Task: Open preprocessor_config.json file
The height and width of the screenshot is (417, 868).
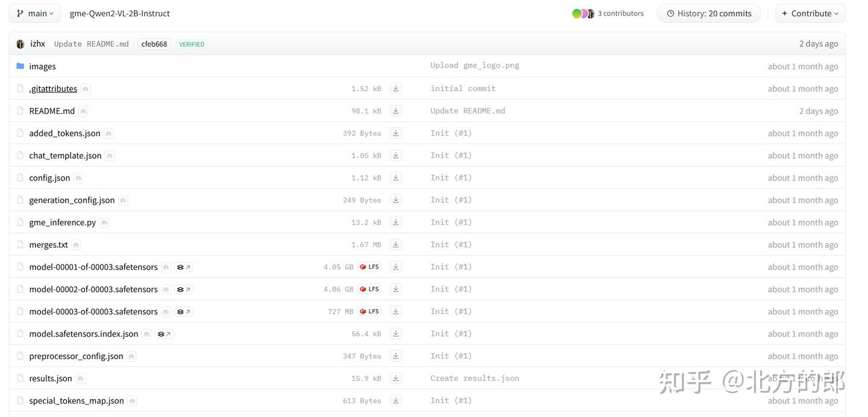Action: click(x=76, y=356)
